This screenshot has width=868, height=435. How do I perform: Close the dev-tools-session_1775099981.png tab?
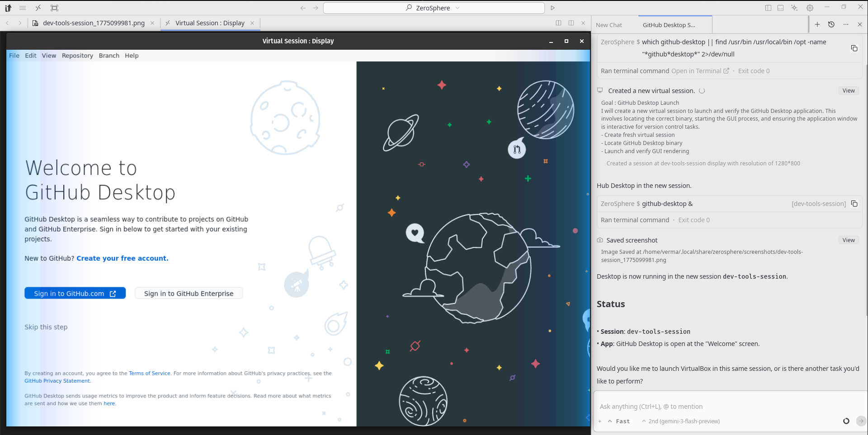[x=152, y=23]
